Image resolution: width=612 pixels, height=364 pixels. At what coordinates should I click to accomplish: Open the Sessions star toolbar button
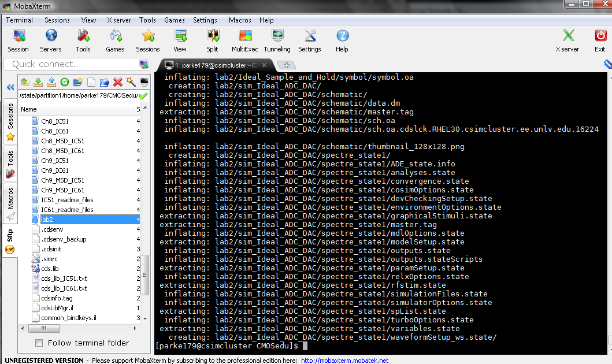tap(148, 40)
